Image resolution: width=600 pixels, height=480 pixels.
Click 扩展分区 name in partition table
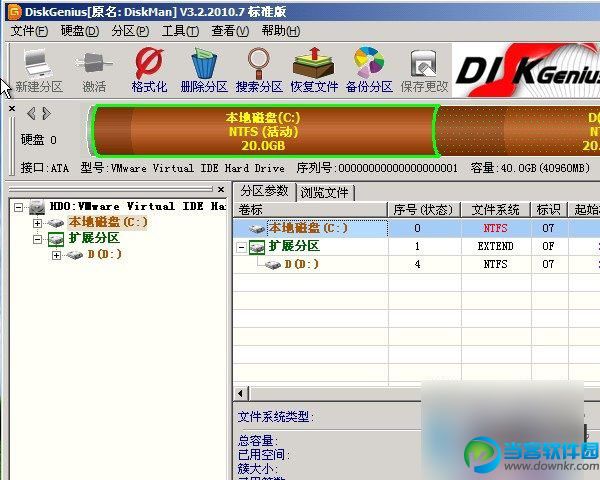(294, 247)
